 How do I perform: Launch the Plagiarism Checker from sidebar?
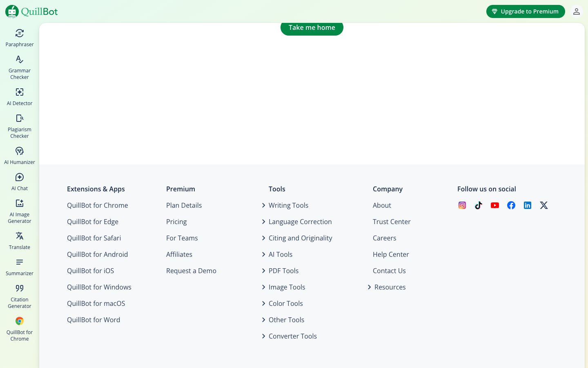[x=20, y=126]
